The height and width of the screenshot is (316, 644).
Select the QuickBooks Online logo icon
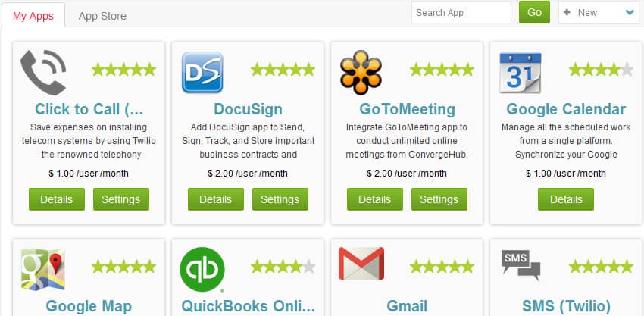tap(202, 270)
